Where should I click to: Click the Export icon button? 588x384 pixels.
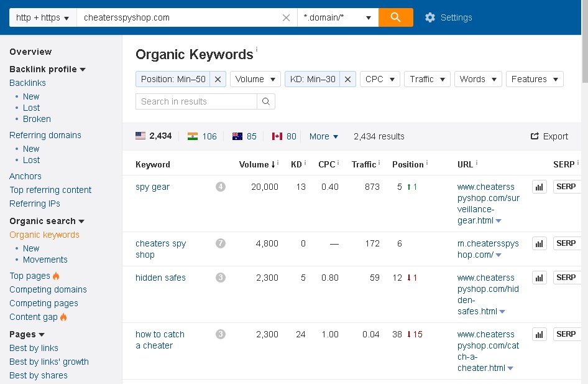pos(549,136)
